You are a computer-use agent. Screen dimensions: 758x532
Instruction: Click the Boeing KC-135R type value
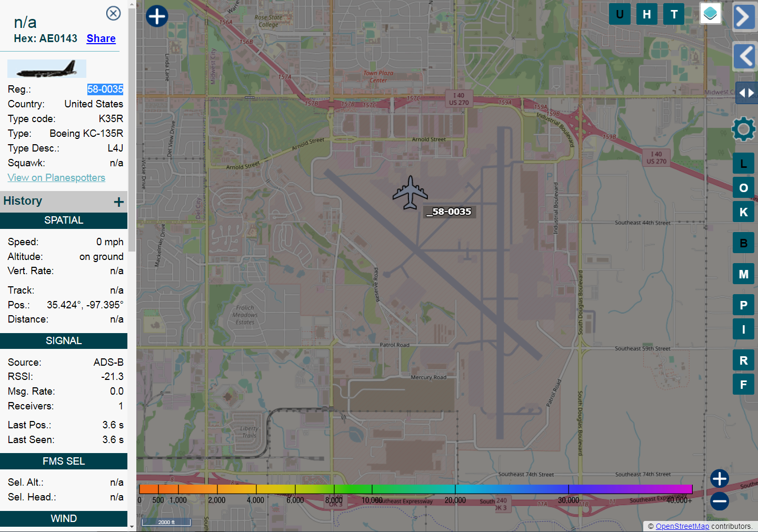coord(86,134)
